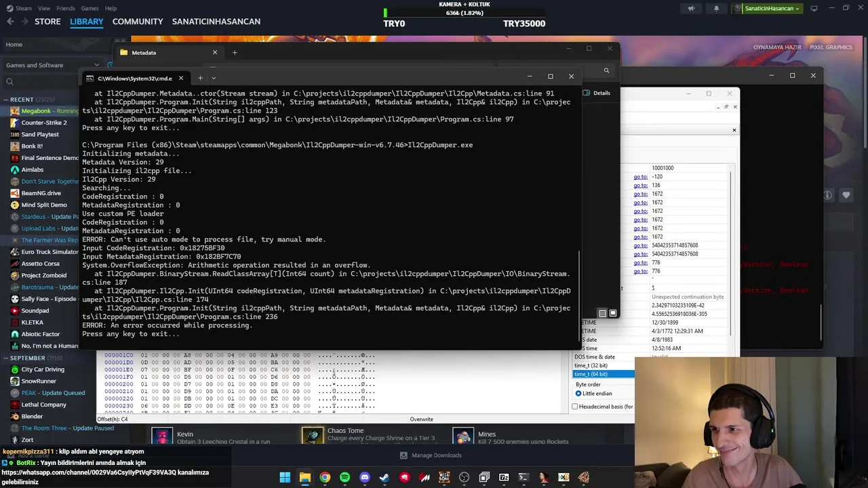The width and height of the screenshot is (868, 488).
Task: Add new tab in cmd terminal
Action: click(200, 78)
